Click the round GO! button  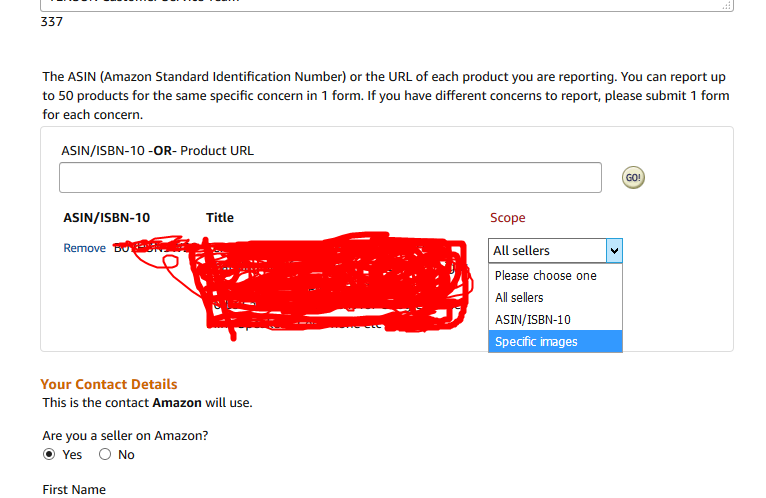click(633, 177)
